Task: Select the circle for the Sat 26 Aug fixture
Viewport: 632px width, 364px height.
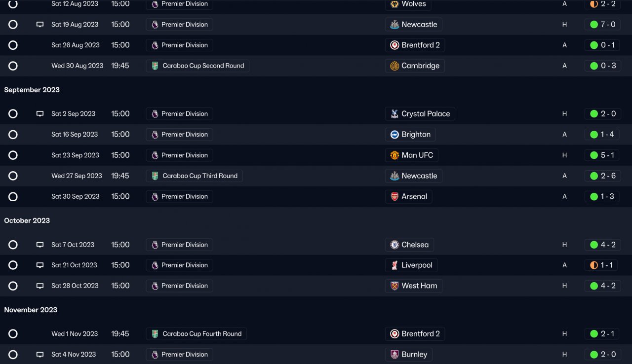Action: tap(13, 45)
